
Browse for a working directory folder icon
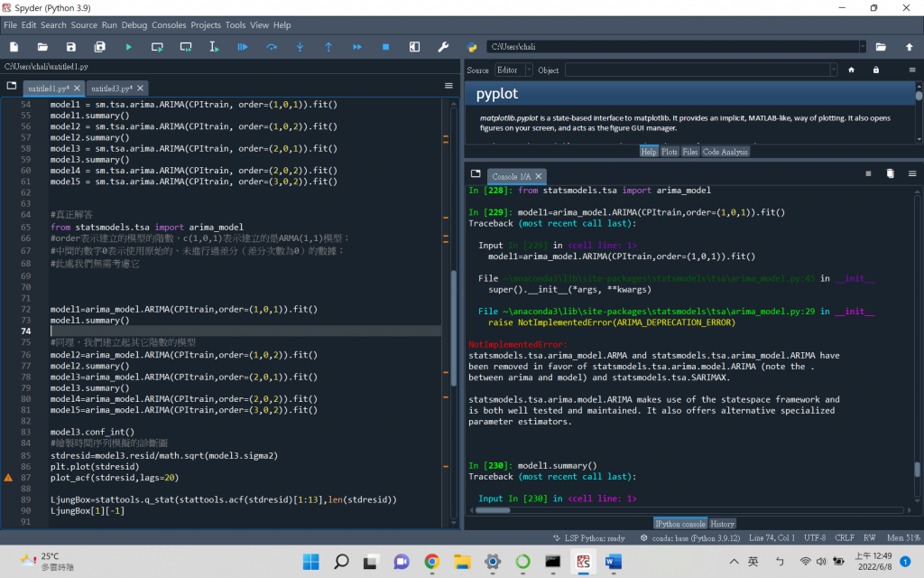coord(882,46)
